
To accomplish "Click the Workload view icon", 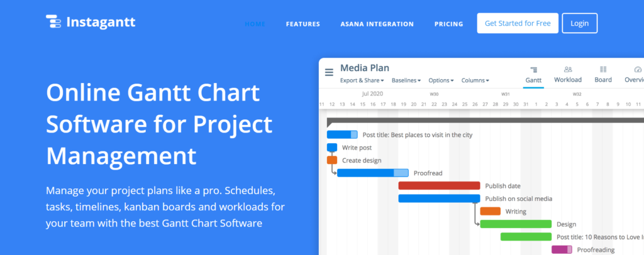I will (x=568, y=70).
